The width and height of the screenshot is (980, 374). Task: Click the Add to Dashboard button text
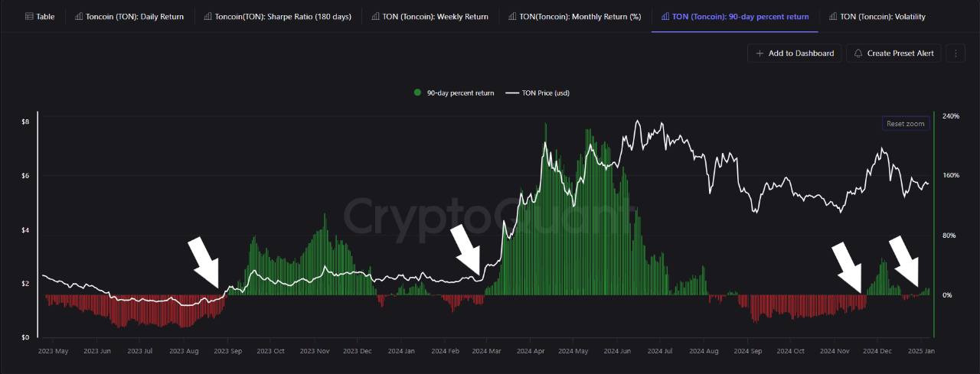click(x=801, y=54)
